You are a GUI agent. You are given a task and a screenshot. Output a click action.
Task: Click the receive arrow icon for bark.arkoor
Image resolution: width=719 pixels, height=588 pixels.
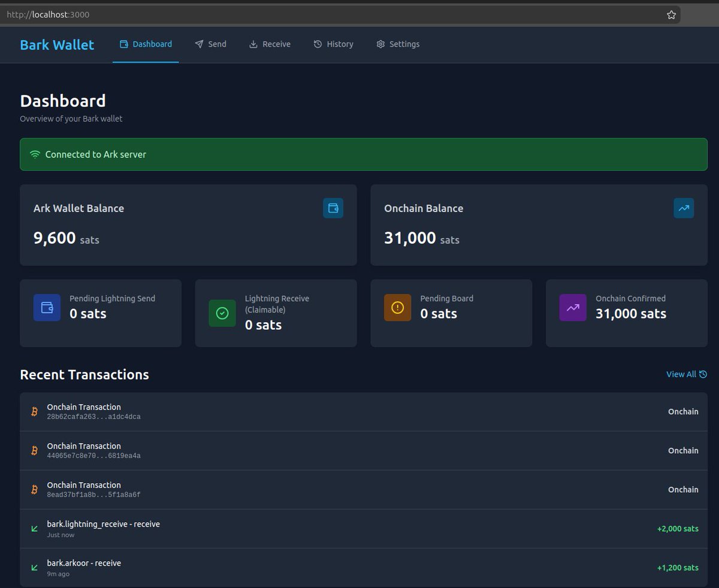coord(34,568)
